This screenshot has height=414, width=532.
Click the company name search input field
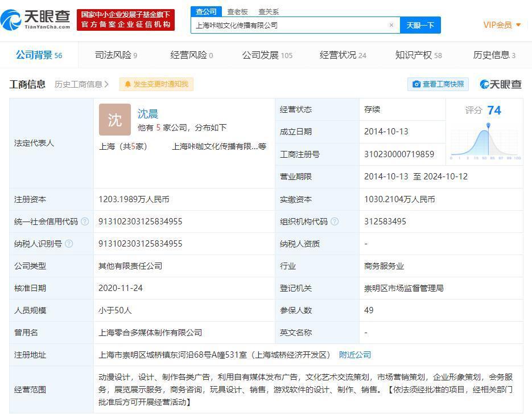coord(284,24)
